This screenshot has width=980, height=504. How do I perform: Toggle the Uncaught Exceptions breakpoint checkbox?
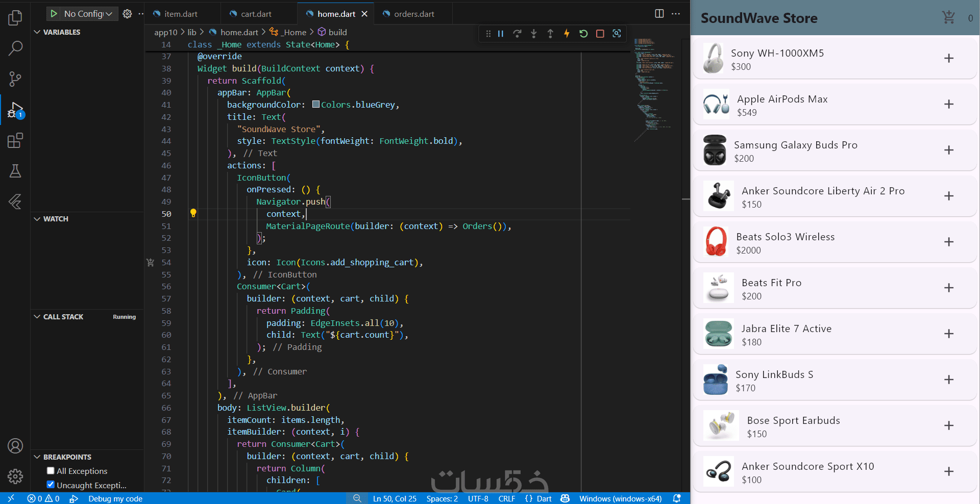click(51, 485)
